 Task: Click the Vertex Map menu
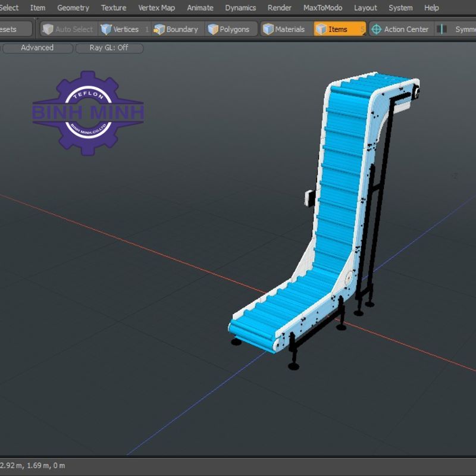point(156,8)
